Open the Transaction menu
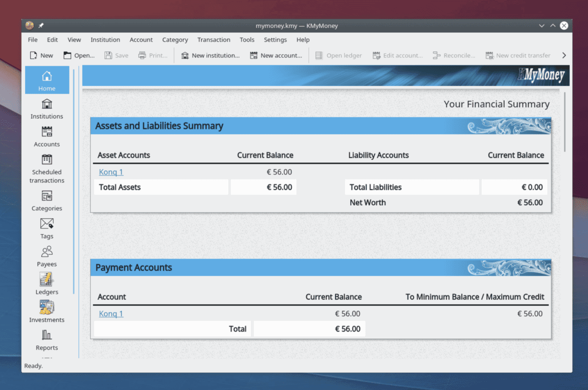588x390 pixels. click(214, 40)
